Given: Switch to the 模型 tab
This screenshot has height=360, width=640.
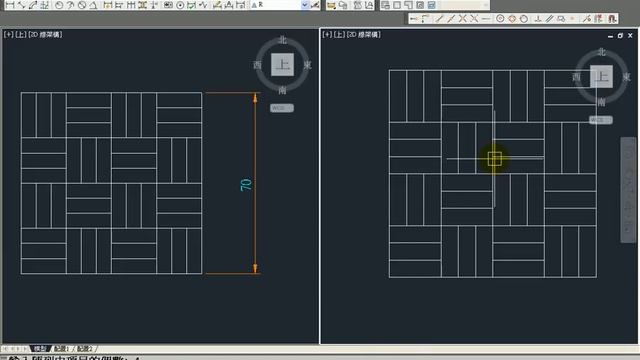Looking at the screenshot, I should (40, 349).
